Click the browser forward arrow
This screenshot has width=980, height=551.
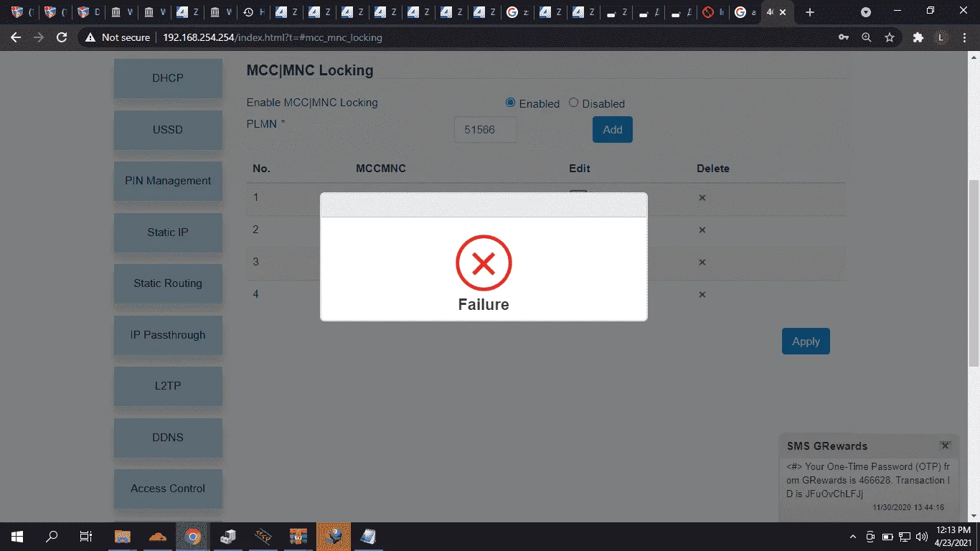click(39, 37)
